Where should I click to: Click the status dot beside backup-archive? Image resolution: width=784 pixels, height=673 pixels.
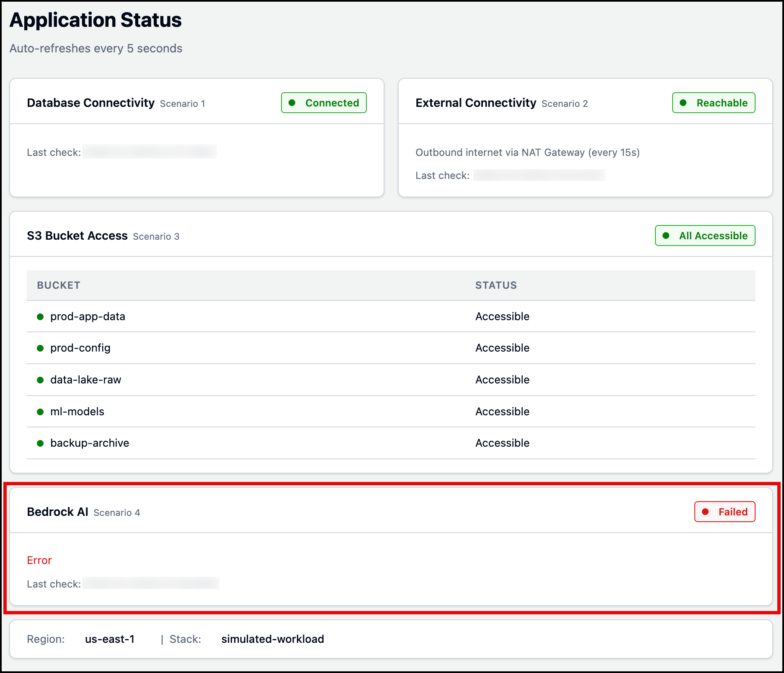pos(40,443)
